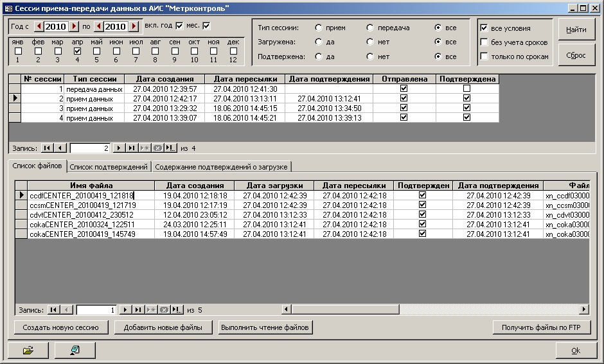The image size is (604, 364).
Task: Go to next record in sessions navigator
Action: pyautogui.click(x=118, y=148)
